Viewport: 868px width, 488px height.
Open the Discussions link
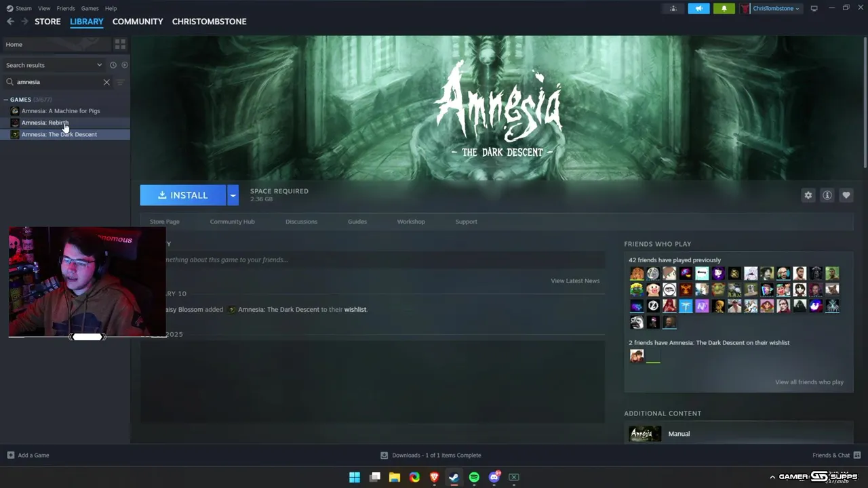(x=301, y=222)
